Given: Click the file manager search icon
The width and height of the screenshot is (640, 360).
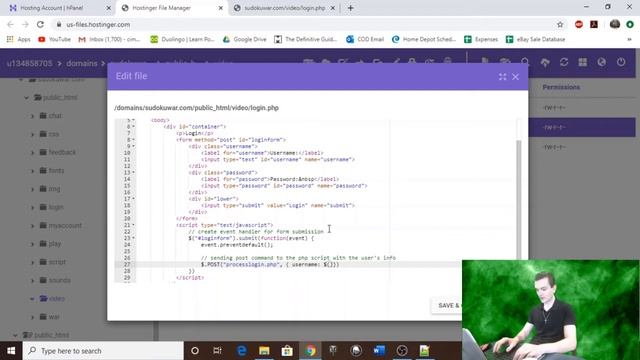Looking at the screenshot, I should click(525, 62).
